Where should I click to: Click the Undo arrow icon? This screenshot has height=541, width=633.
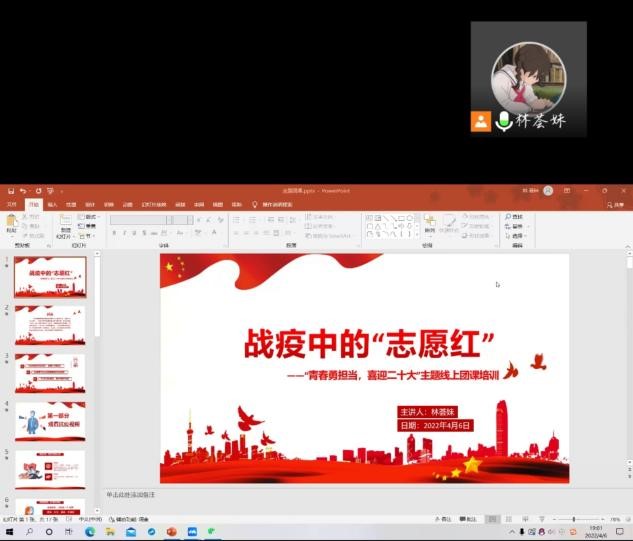(22, 190)
